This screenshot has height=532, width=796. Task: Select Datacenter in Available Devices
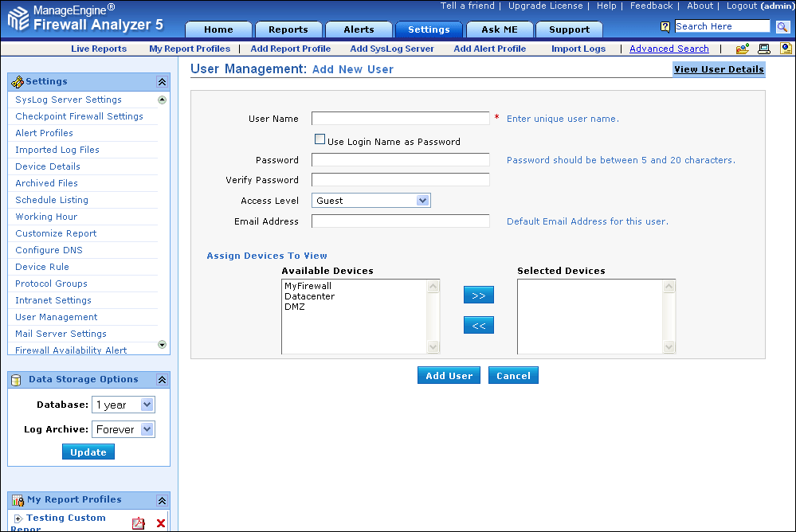click(x=310, y=296)
